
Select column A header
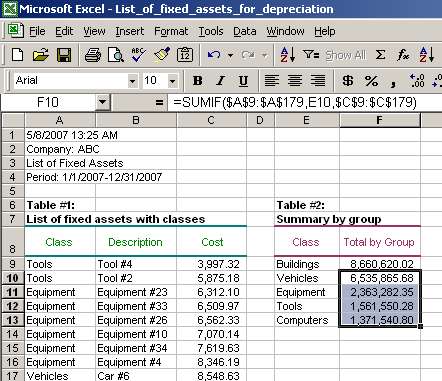(60, 120)
